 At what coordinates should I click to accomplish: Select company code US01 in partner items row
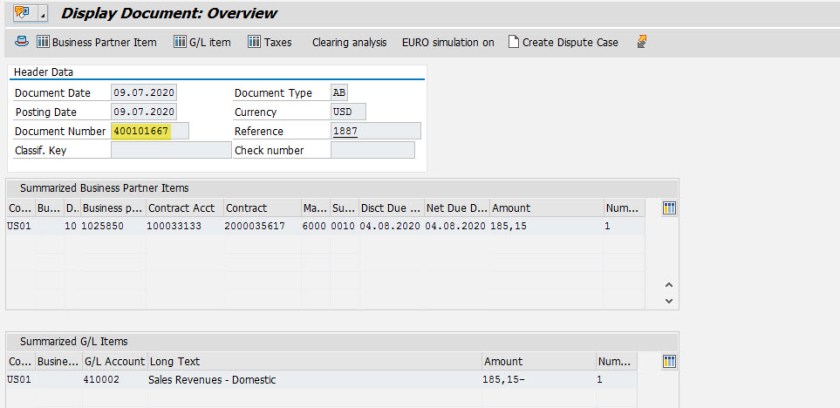[19, 226]
